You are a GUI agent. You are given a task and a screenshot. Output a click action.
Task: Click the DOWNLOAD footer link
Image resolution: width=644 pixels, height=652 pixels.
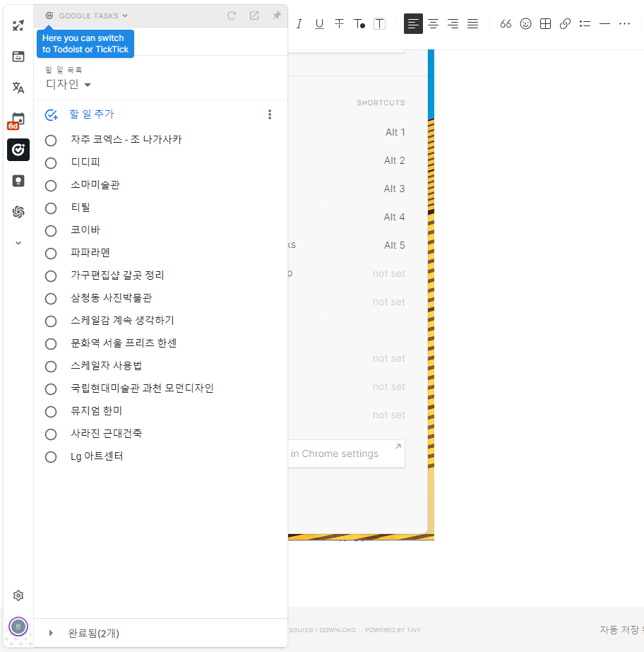[x=337, y=630]
